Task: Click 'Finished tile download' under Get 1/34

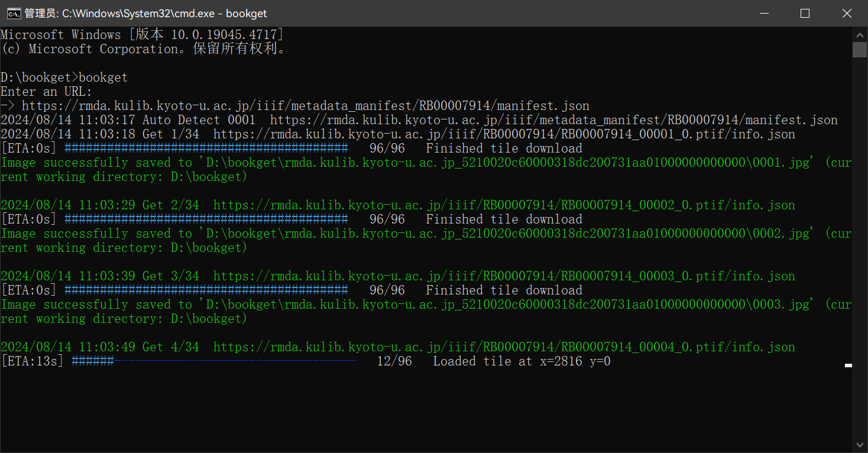Action: point(504,148)
